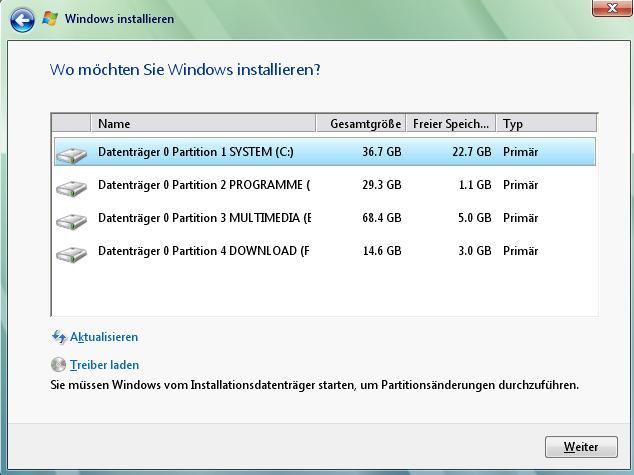
Task: Select Datenträger 0 Partition 4 DOWNLOAD
Action: tap(325, 251)
